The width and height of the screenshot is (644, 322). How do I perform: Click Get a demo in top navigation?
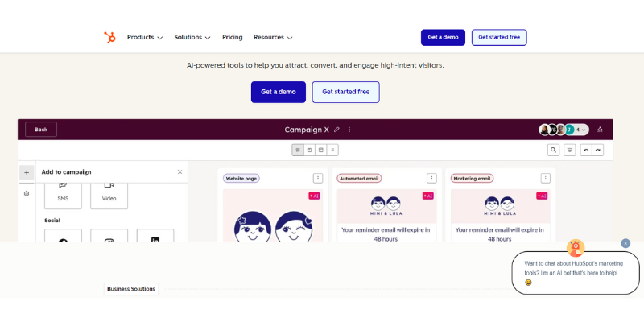[443, 37]
